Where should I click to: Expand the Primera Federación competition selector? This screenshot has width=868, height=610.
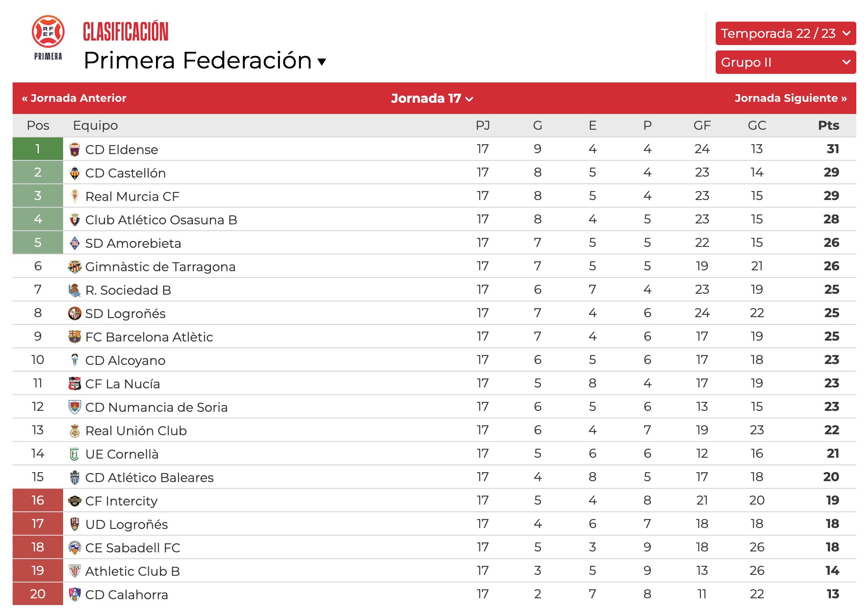click(205, 60)
